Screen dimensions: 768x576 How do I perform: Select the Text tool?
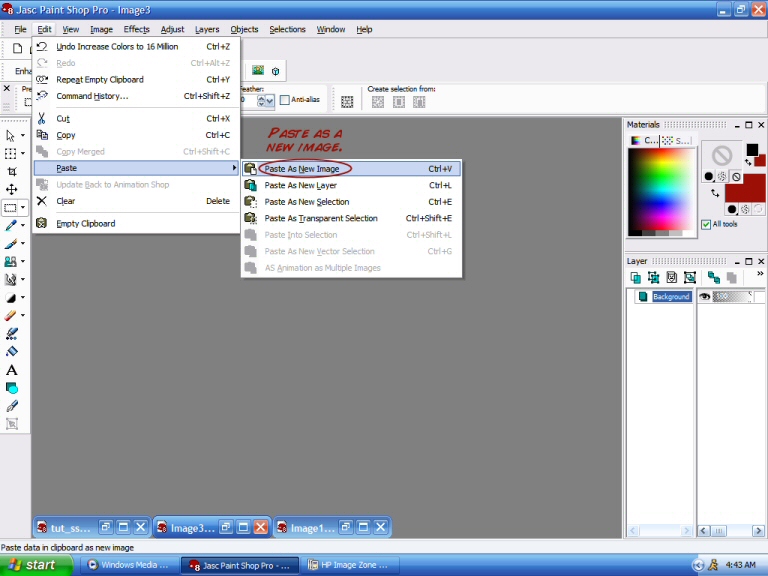pos(11,370)
